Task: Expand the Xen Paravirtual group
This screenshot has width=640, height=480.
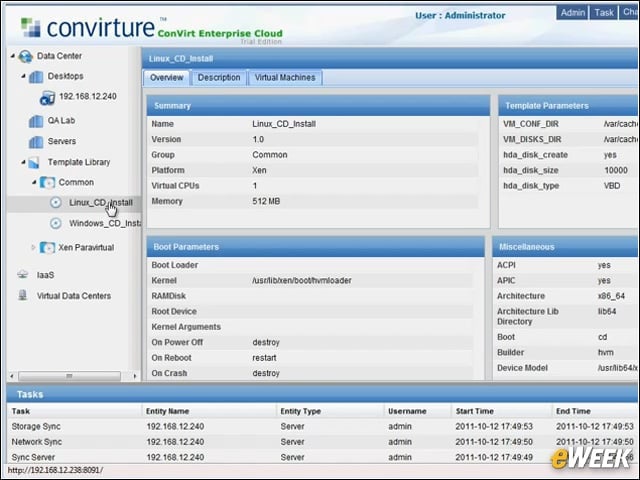Action: pos(33,247)
